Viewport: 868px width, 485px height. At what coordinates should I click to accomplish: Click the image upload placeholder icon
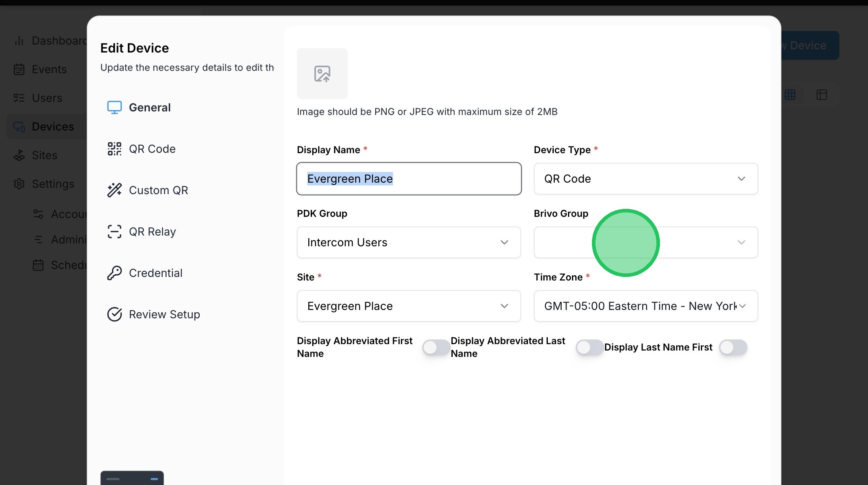pos(322,74)
